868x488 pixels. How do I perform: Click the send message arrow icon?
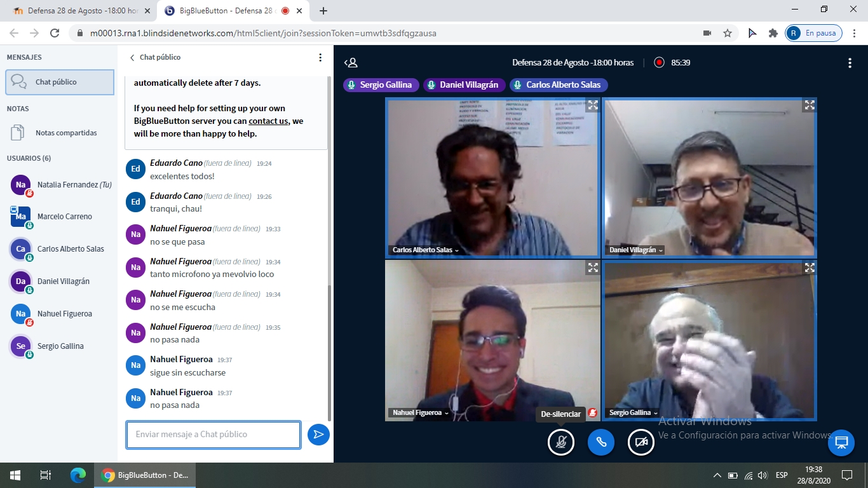point(318,435)
